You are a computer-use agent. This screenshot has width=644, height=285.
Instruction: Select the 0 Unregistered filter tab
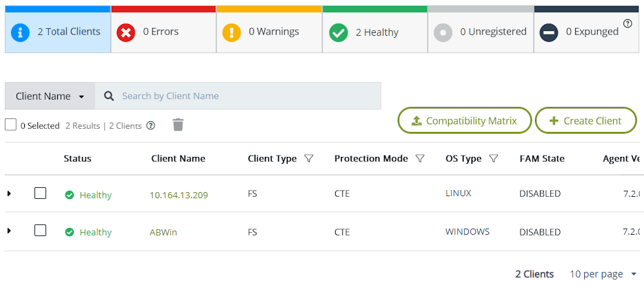(x=481, y=32)
